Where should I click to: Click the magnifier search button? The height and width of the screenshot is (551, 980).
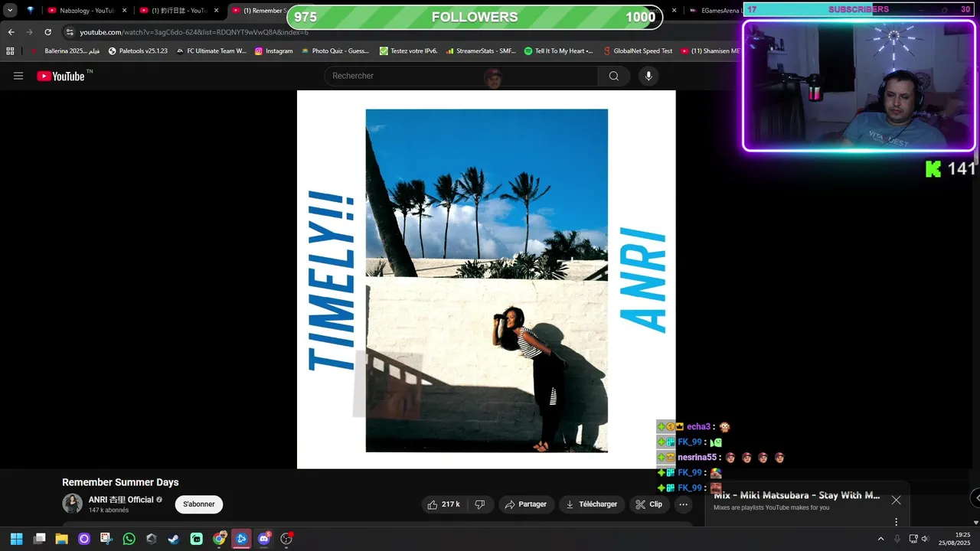click(x=614, y=76)
